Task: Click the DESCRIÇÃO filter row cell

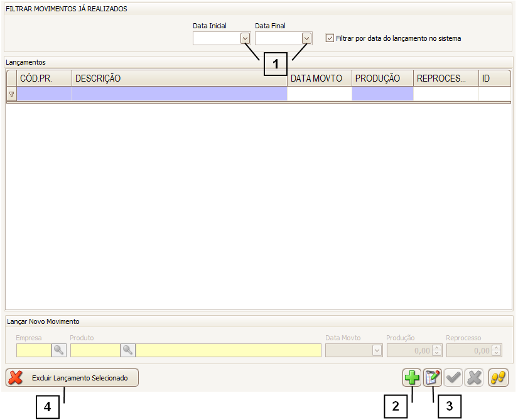Action: [x=179, y=94]
